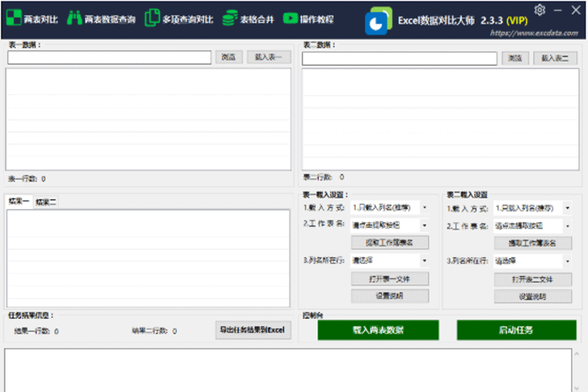Click into the 表一数据 file path field
Screen dimensions: 588x392
pos(109,57)
